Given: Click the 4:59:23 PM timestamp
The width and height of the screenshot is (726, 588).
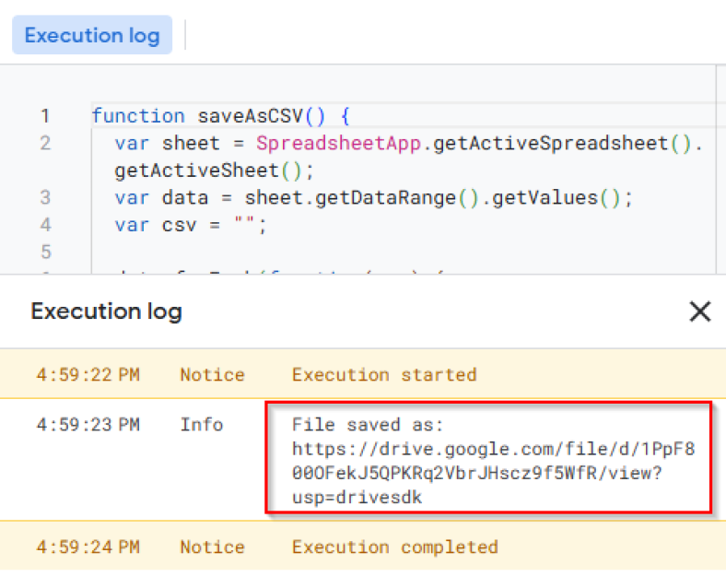Looking at the screenshot, I should point(88,425).
